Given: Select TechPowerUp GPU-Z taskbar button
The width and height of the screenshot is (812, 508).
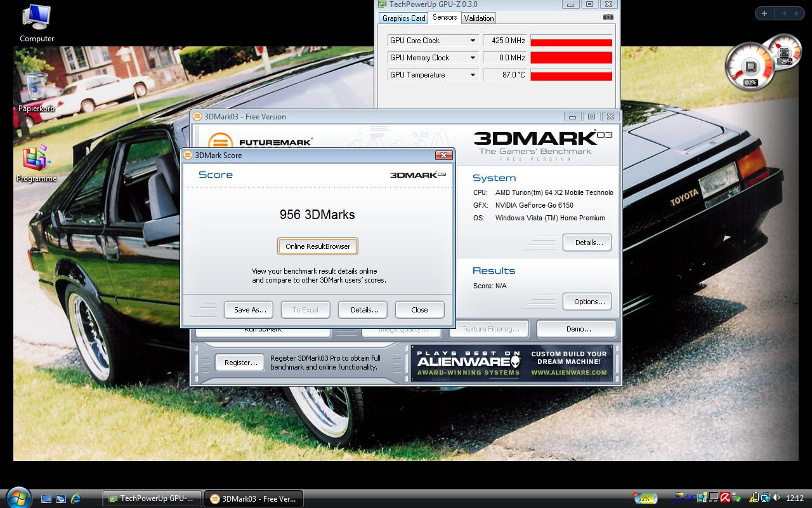Looking at the screenshot, I should click(152, 498).
